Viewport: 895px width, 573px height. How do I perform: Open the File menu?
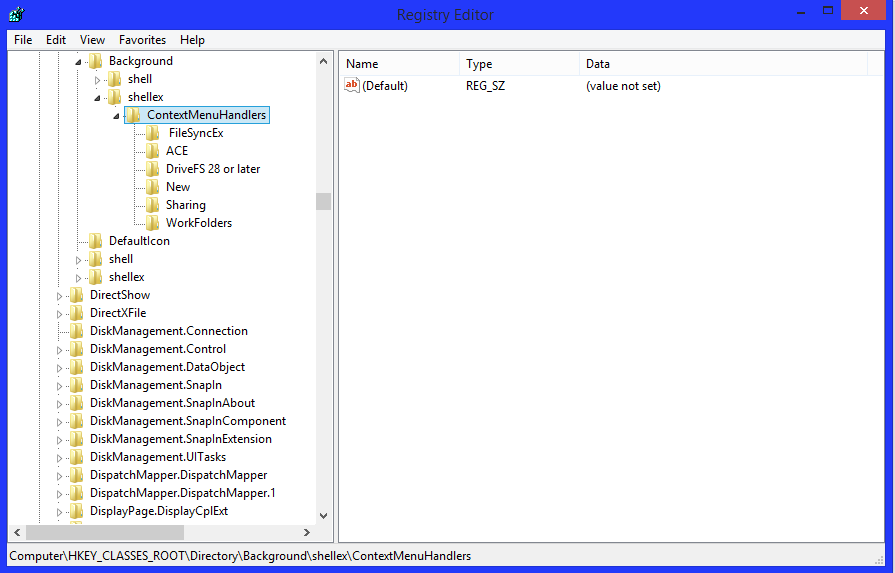coord(23,40)
